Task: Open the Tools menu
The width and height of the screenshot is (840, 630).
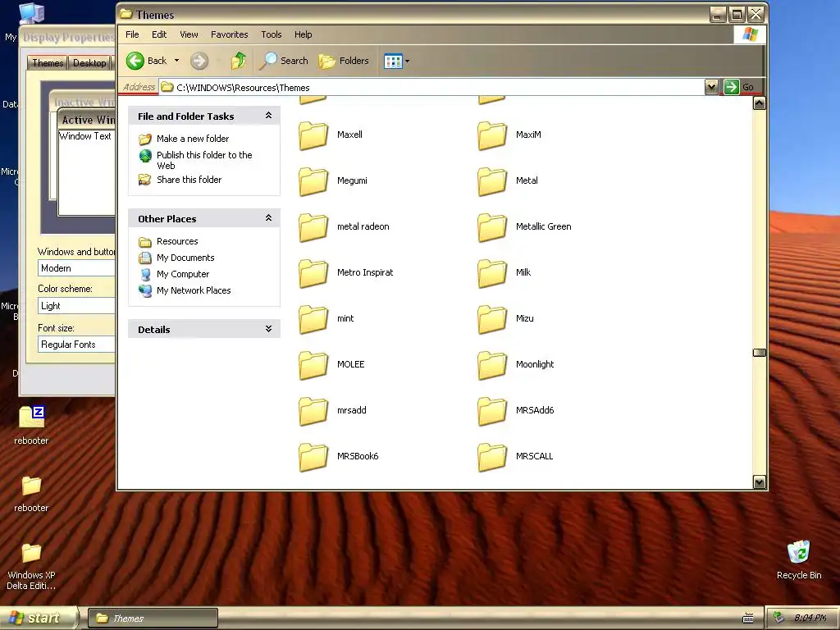Action: pyautogui.click(x=271, y=34)
